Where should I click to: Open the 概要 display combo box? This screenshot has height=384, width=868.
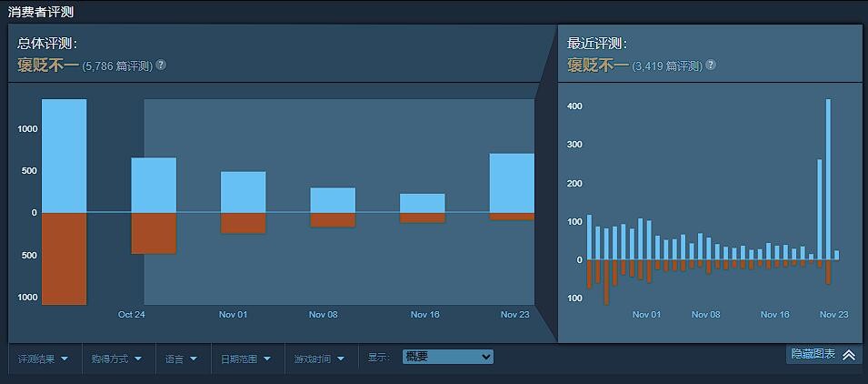[x=447, y=357]
